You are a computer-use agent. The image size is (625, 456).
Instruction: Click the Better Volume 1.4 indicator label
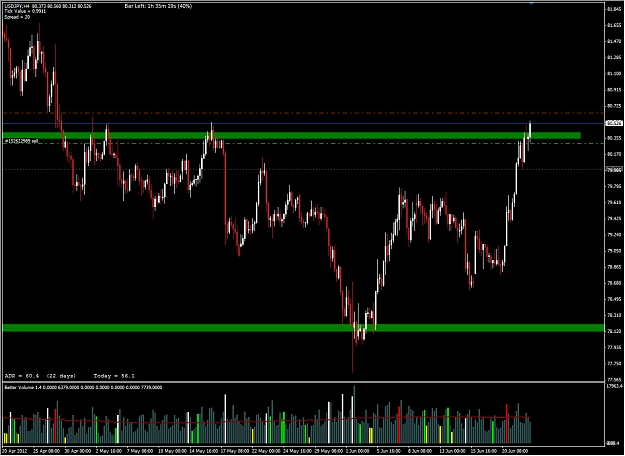pyautogui.click(x=83, y=387)
